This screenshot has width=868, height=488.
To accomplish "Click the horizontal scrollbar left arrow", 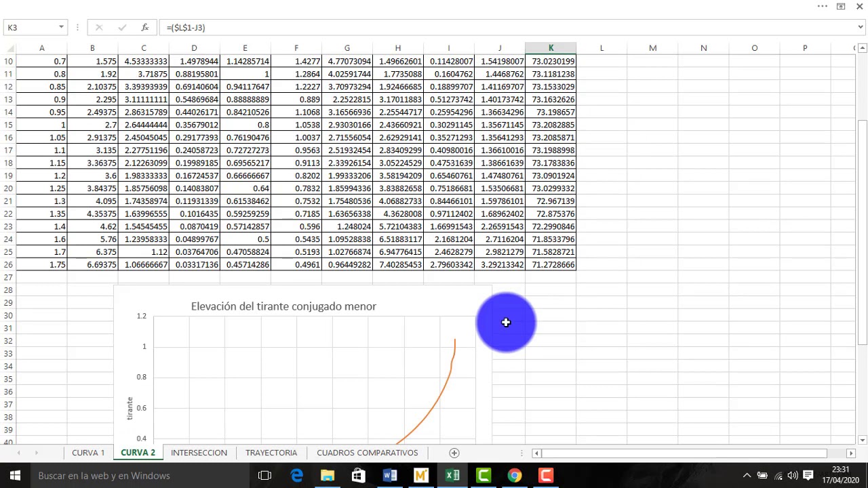I will [536, 453].
